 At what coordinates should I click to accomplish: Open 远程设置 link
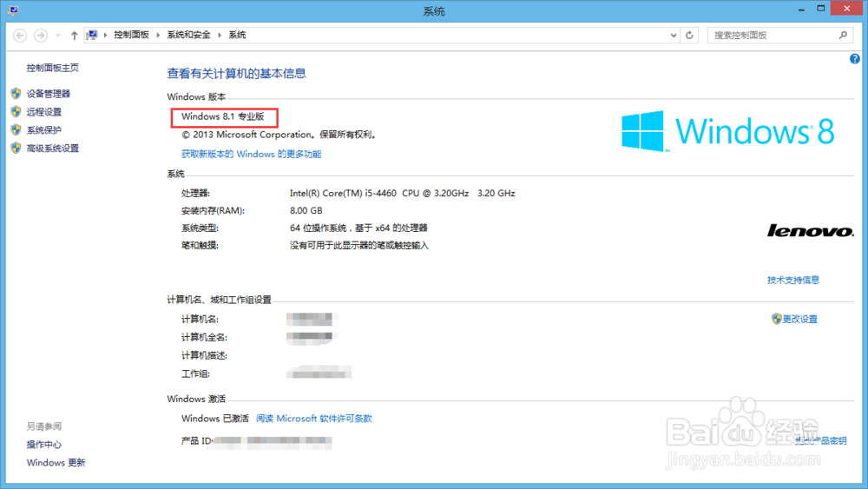pyautogui.click(x=44, y=112)
